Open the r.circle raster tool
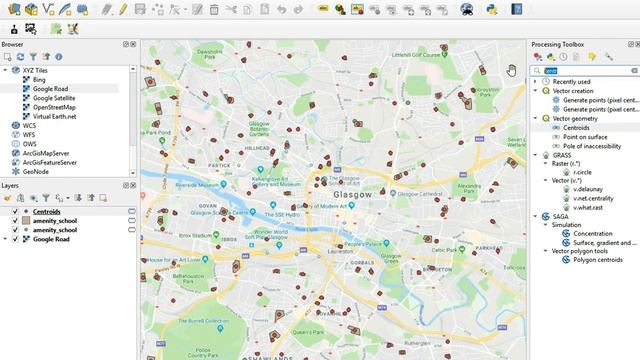Image resolution: width=640 pixels, height=360 pixels. (x=582, y=172)
